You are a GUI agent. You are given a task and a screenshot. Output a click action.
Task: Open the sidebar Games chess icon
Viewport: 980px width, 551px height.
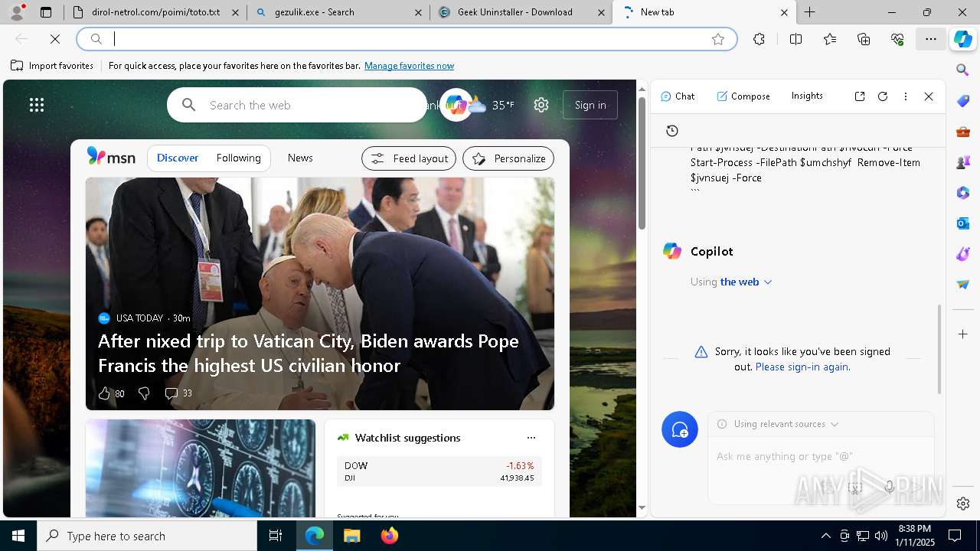[963, 162]
